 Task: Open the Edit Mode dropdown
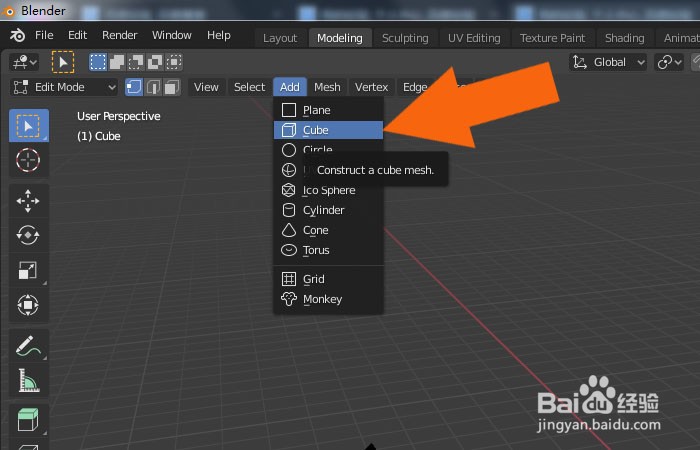click(64, 87)
